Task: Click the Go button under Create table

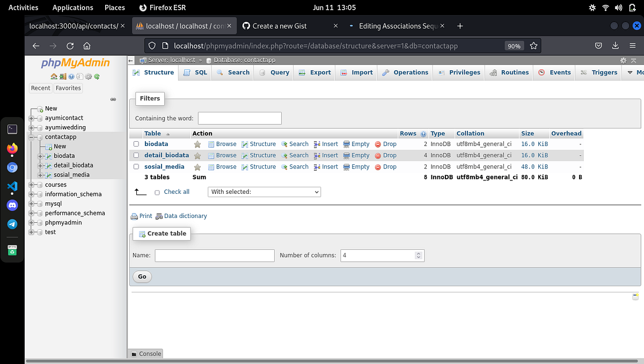Action: coord(142,276)
